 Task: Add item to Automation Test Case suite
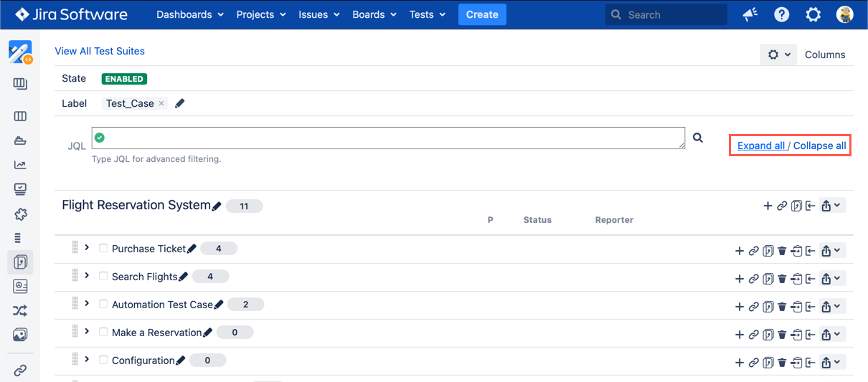(740, 307)
